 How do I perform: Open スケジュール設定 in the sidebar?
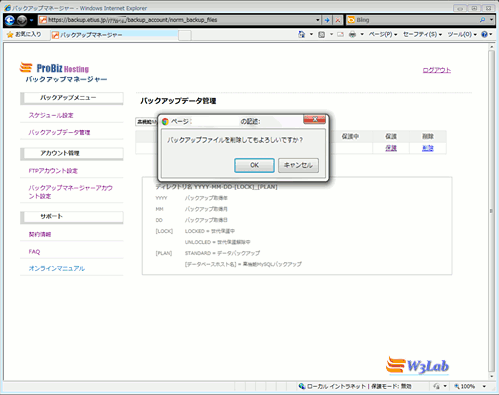51,115
